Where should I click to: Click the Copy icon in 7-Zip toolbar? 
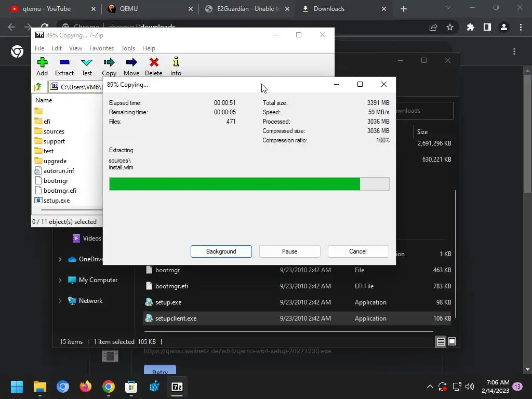[x=109, y=66]
